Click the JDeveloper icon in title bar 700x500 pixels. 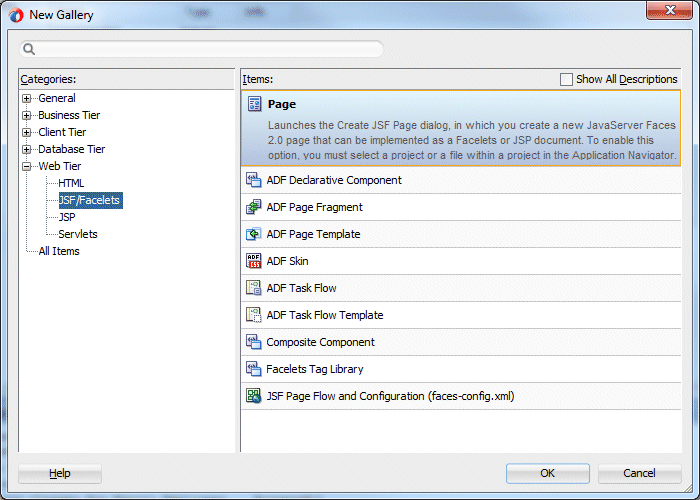pos(16,15)
